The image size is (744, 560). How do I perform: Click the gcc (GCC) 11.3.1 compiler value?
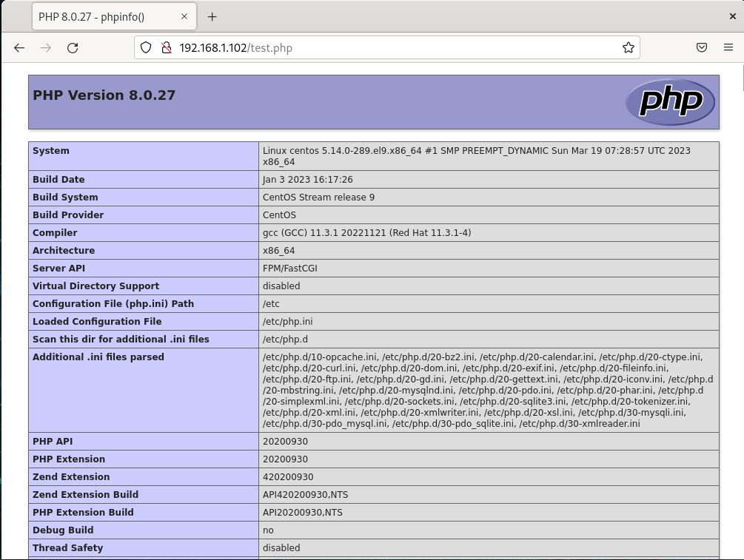tap(366, 233)
